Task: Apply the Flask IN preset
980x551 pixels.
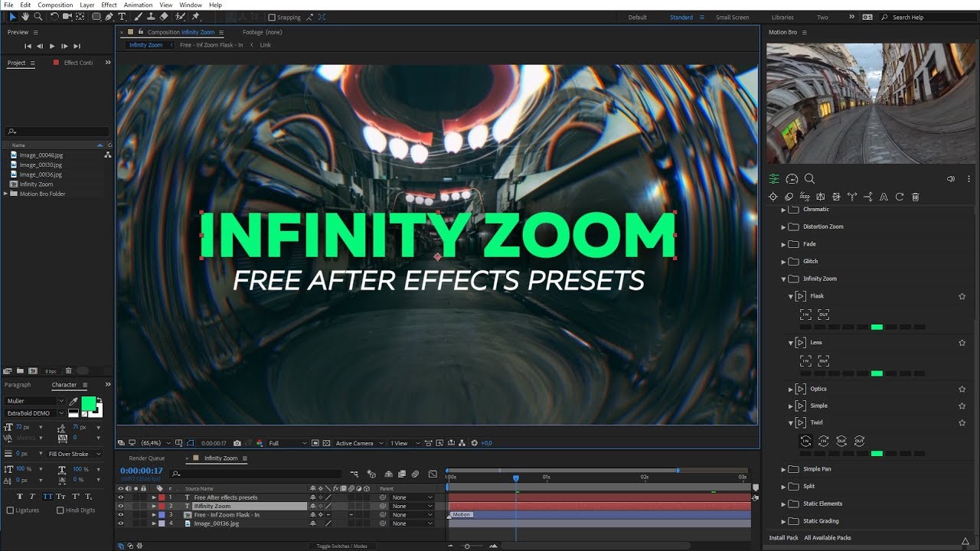Action: pos(805,315)
